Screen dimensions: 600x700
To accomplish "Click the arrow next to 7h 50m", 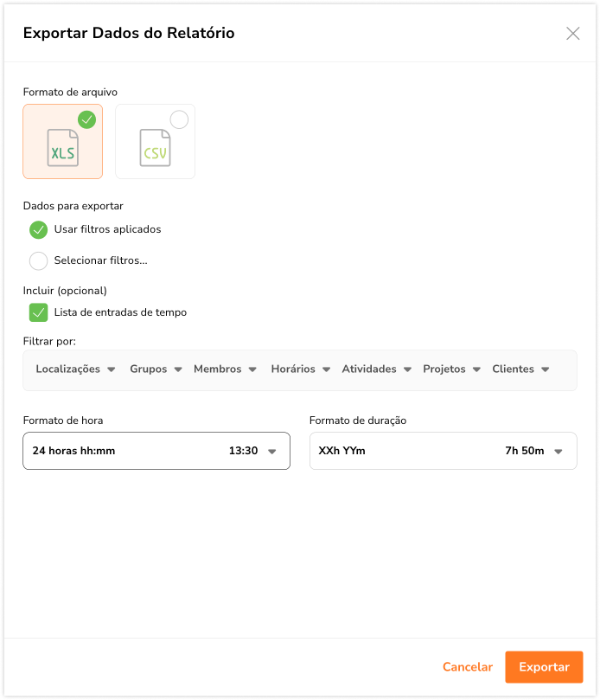I will [x=559, y=452].
